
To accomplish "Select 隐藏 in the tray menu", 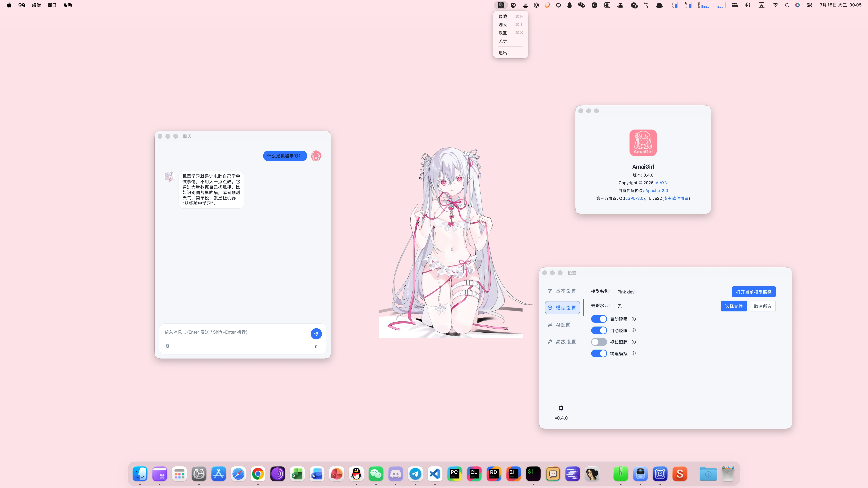I will (x=510, y=16).
